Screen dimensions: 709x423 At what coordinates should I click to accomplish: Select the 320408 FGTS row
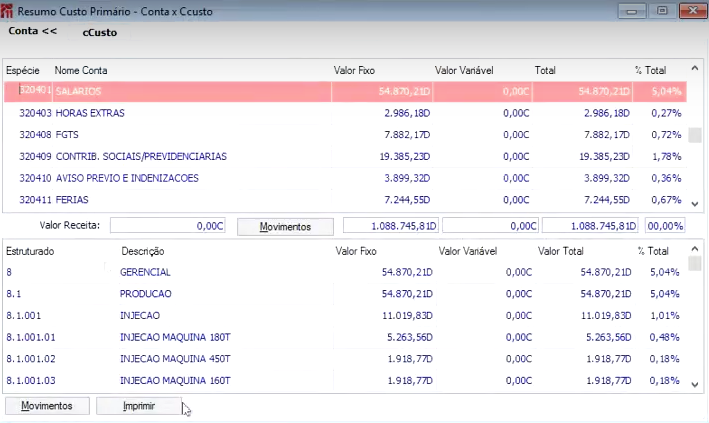point(345,135)
